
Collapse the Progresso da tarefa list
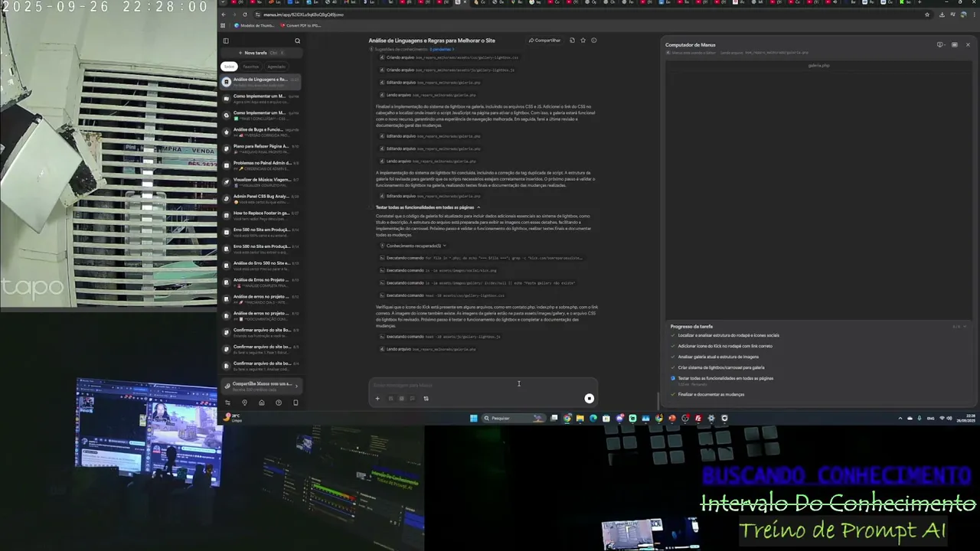[965, 327]
